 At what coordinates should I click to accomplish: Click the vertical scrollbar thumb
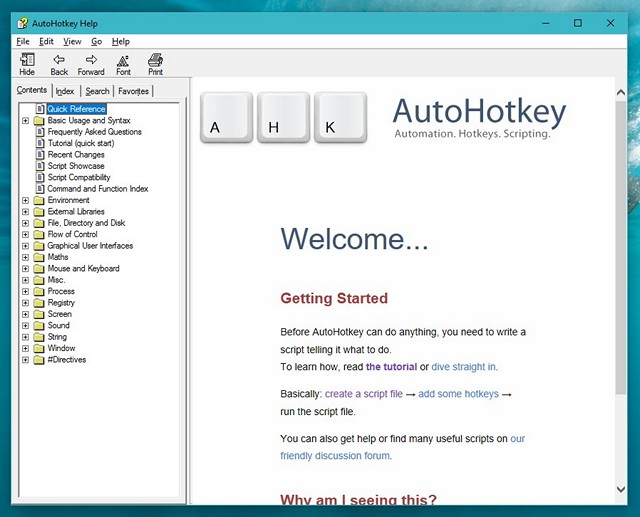(621, 248)
